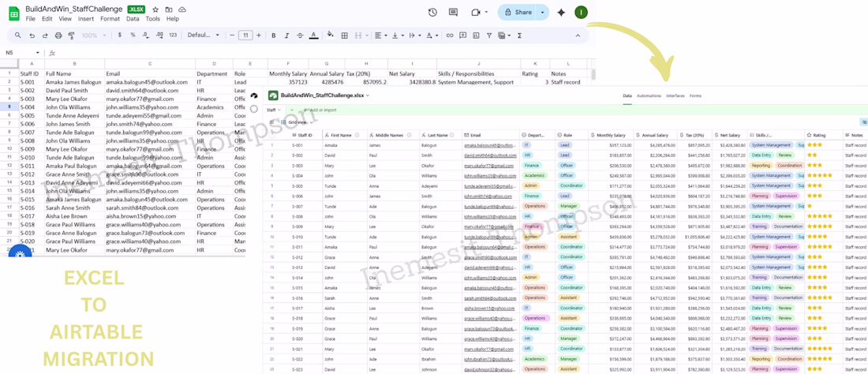Click the Create a filter icon
The image size is (868, 374).
(x=488, y=36)
